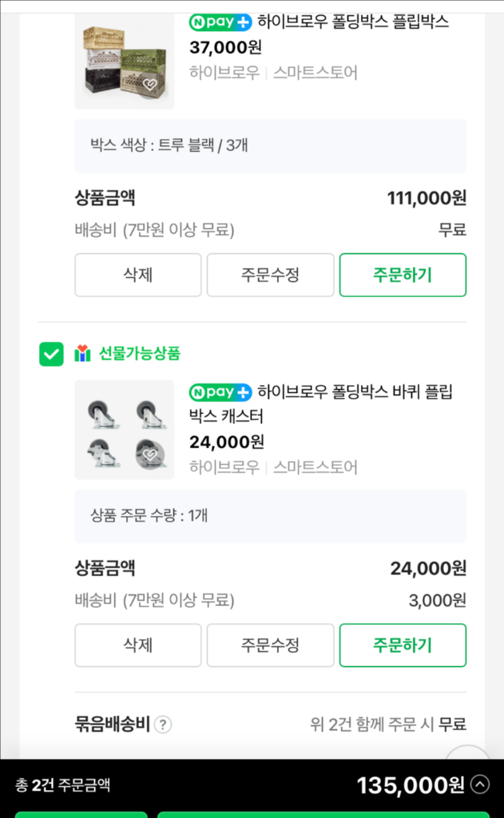Open the 스마트스토어 link on the caster item

(315, 467)
